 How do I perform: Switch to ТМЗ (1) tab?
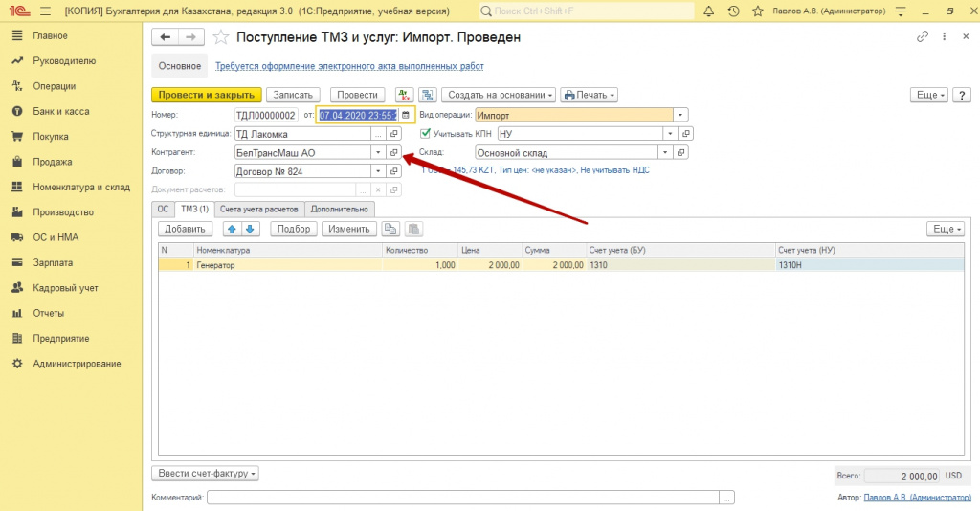tap(194, 210)
